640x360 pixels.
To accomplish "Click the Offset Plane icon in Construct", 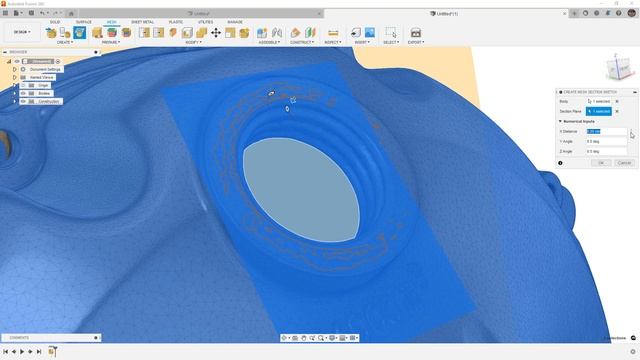I will [296, 33].
